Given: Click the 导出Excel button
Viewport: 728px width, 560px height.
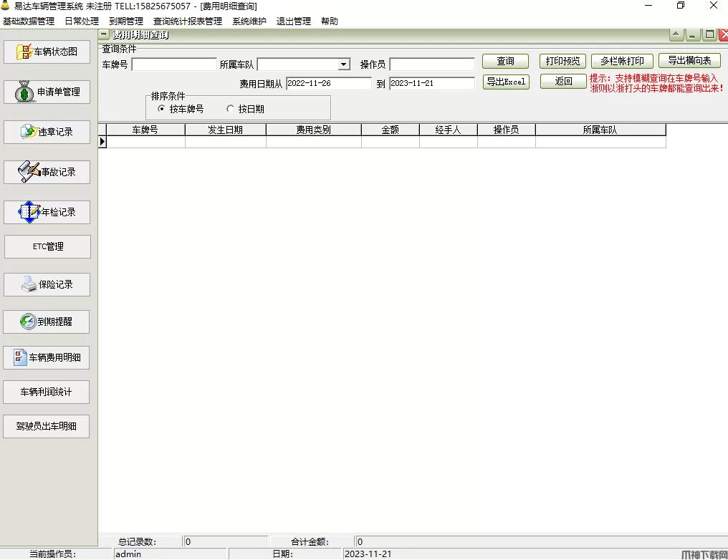Looking at the screenshot, I should click(506, 82).
